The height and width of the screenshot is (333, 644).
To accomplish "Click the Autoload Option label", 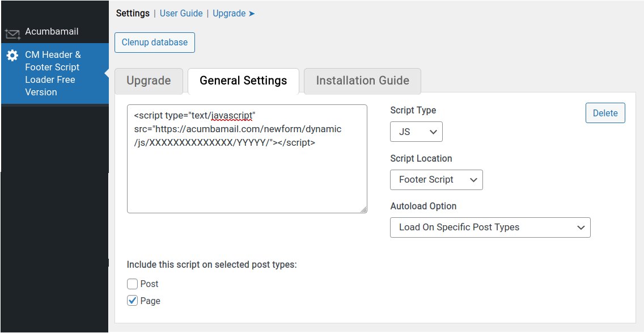I will point(423,206).
